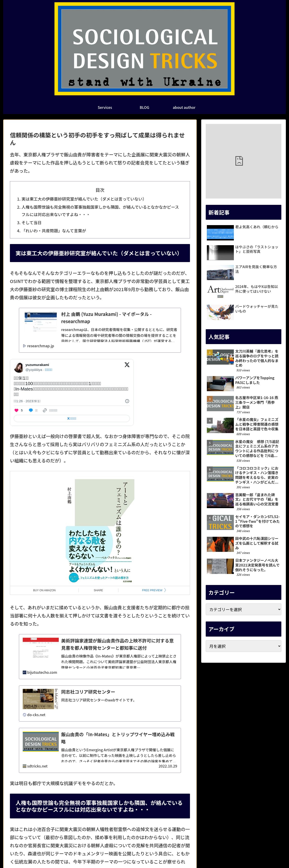
Task: Click the '910 views' count text
Action: [243, 370]
